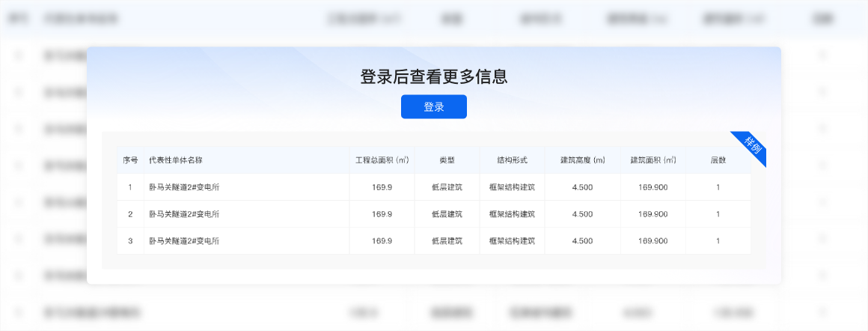This screenshot has height=331, width=868.
Task: Open row 2's 卧马关隧道2#变电所 name
Action: tap(184, 214)
